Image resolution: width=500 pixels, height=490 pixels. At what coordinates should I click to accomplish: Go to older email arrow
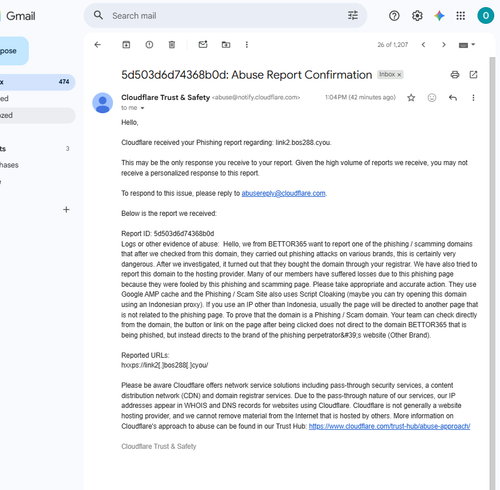pos(444,45)
